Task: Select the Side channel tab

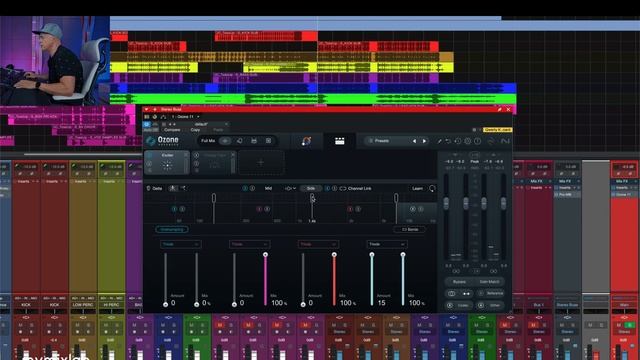Action: point(311,188)
